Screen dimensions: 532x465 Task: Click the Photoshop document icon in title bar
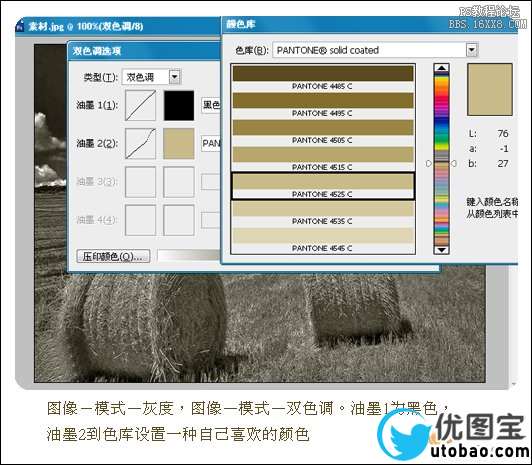click(20, 26)
